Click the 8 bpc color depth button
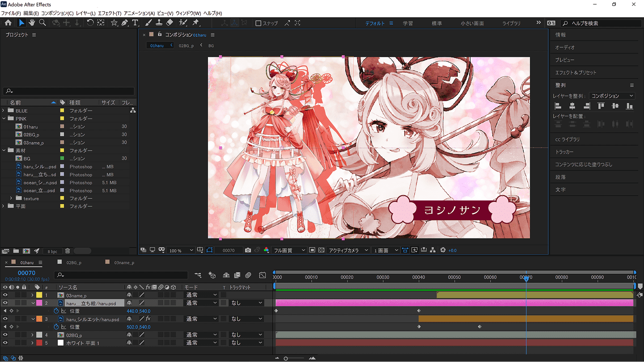 coord(52,251)
